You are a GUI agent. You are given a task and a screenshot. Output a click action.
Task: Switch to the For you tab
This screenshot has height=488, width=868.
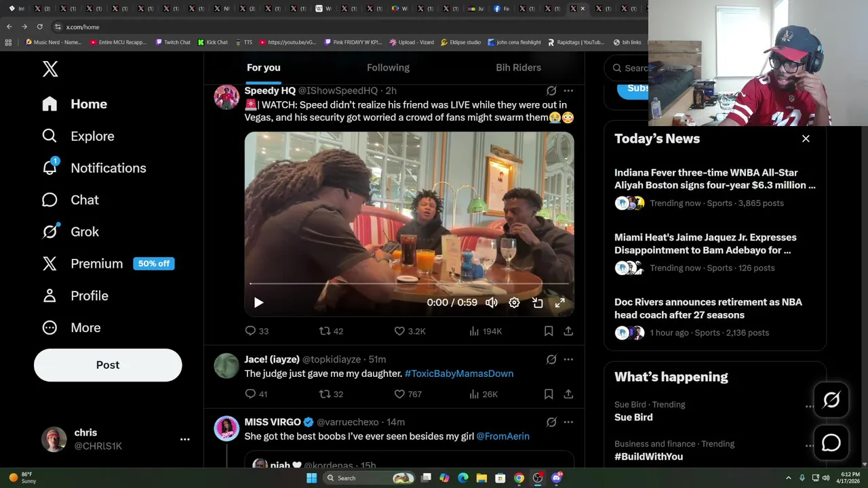263,67
